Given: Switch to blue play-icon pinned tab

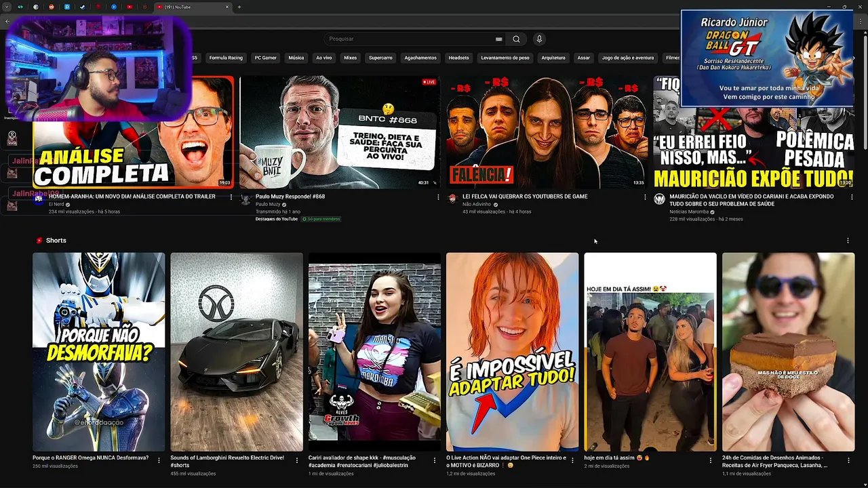Looking at the screenshot, I should coord(114,7).
